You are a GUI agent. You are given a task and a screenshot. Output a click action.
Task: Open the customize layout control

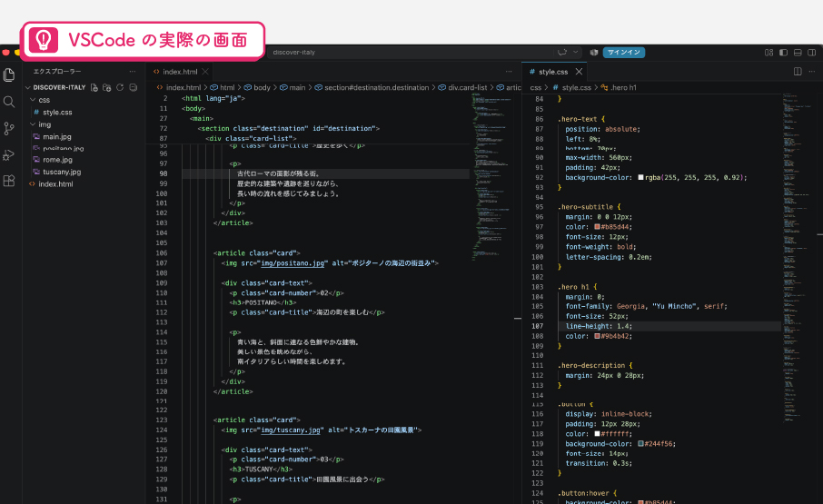click(x=768, y=53)
